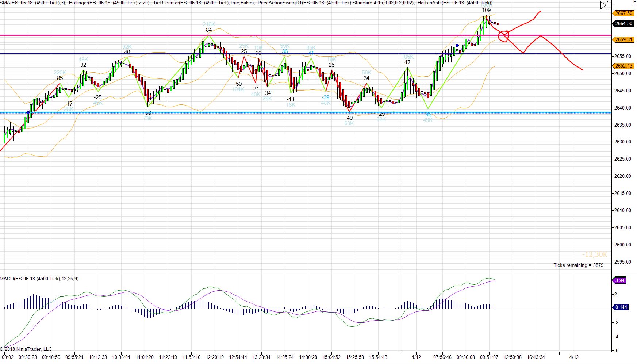Click the 2640.00 price axis label
The image size is (637, 364).
pos(623,108)
